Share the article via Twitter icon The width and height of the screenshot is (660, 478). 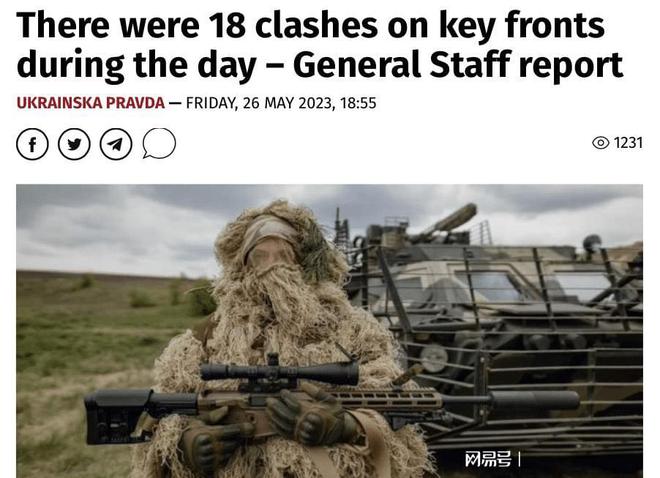click(x=74, y=144)
